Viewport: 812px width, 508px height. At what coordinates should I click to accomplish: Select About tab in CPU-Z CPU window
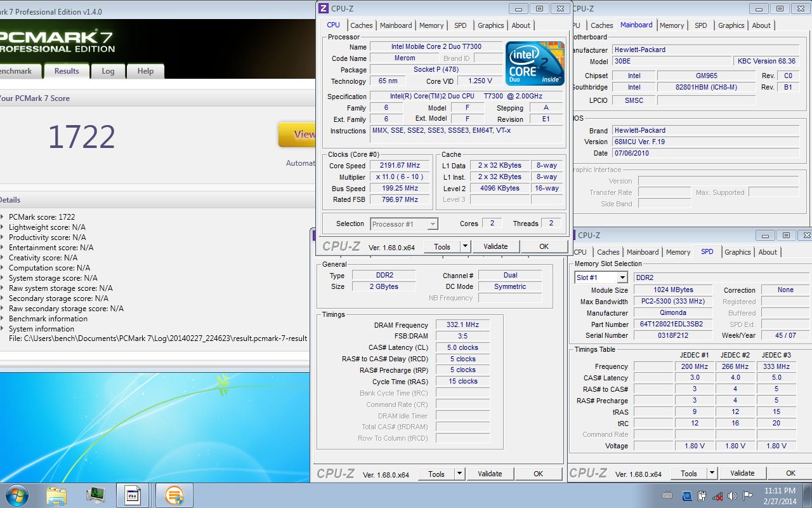click(x=521, y=25)
